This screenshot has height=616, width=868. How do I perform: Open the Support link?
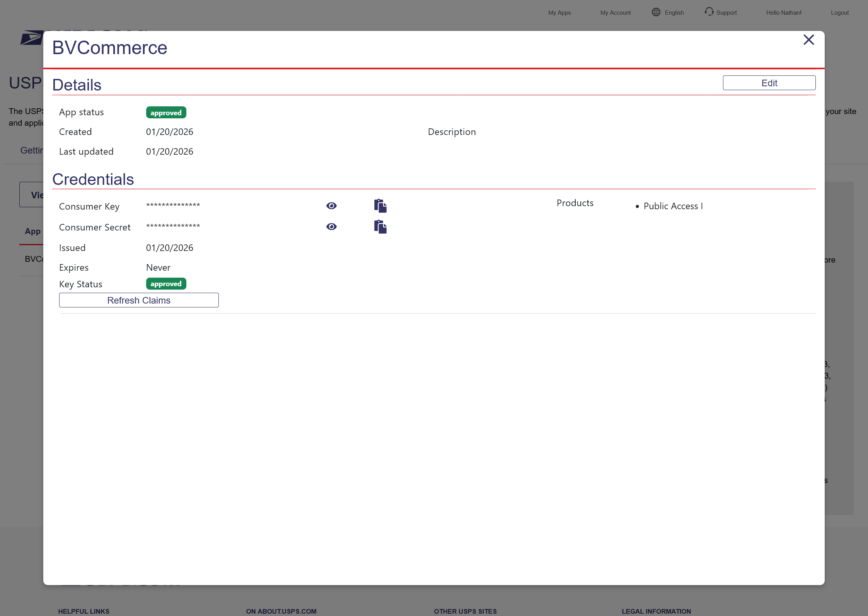(726, 13)
